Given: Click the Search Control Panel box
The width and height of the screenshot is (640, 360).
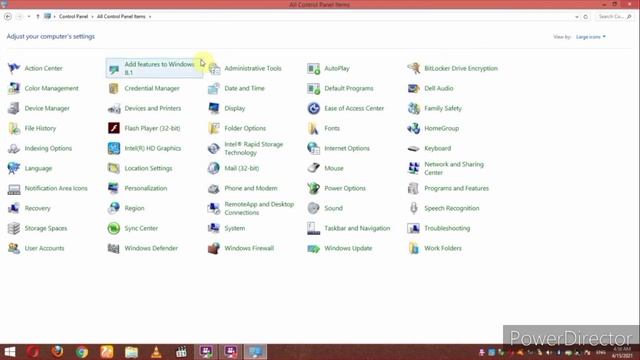Looking at the screenshot, I should (x=614, y=17).
